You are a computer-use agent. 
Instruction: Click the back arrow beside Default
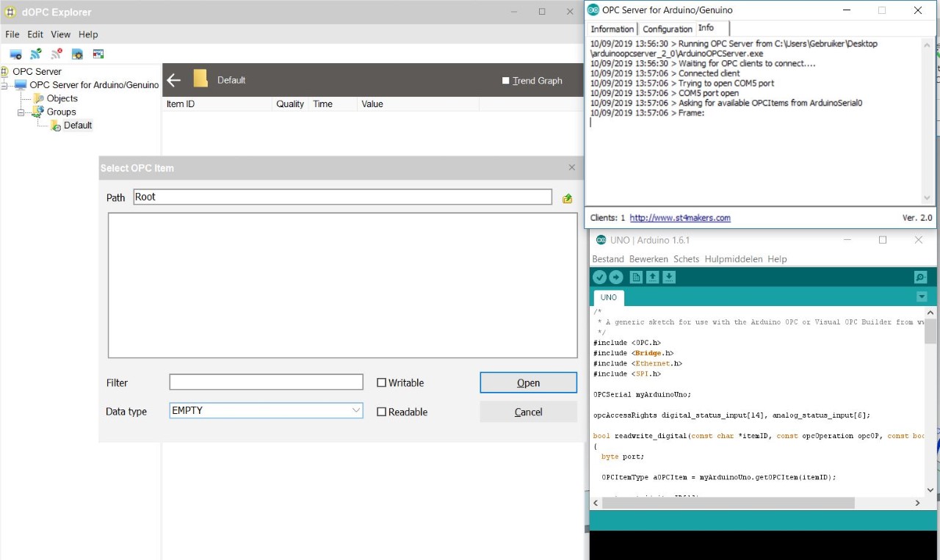(x=173, y=80)
